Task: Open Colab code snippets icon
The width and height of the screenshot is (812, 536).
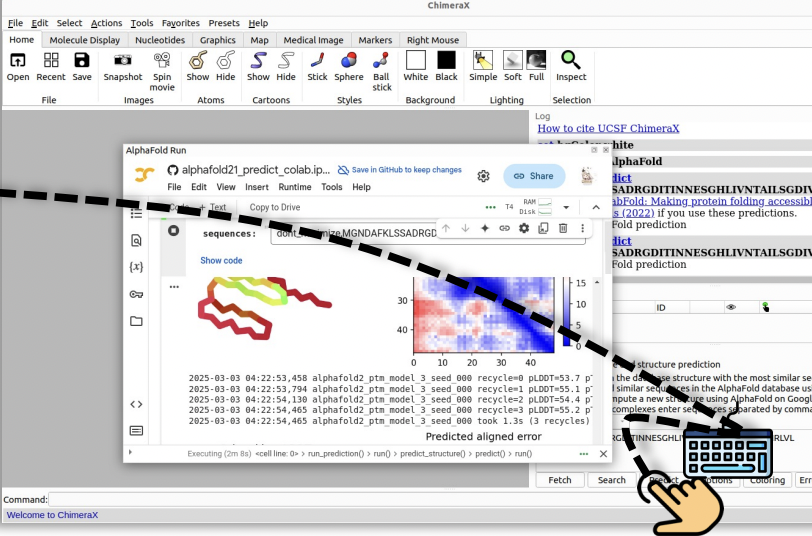Action: 136,404
